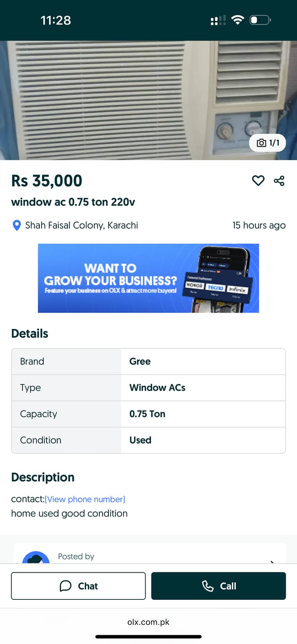This screenshot has height=644, width=297.
Task: Tap the listing title window ac 0.75 ton
Action: [73, 202]
